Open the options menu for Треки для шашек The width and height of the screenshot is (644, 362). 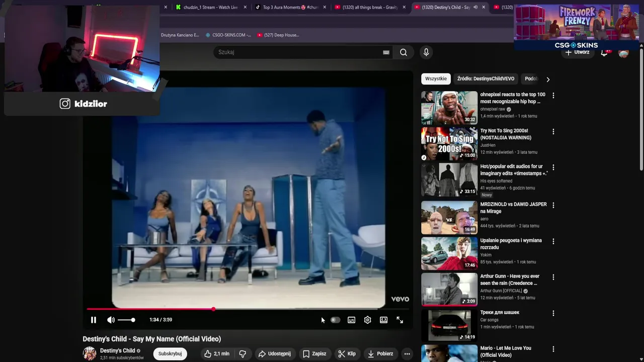point(553,313)
